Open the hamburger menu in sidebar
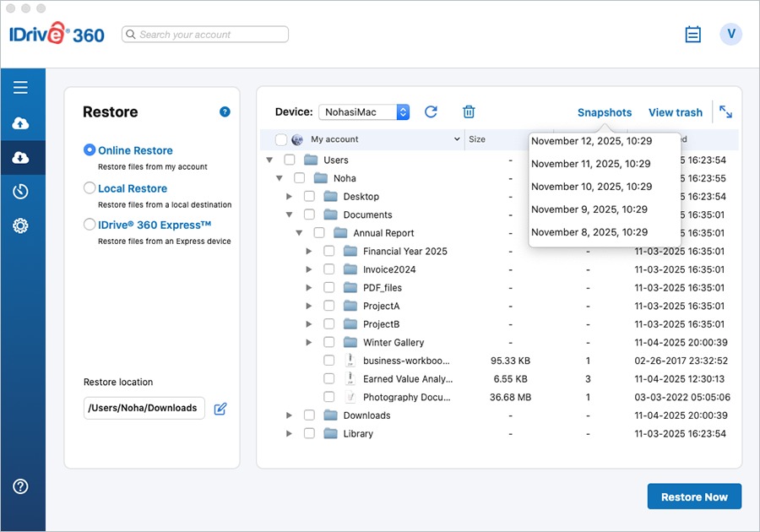Viewport: 760px width, 532px height. [x=20, y=87]
